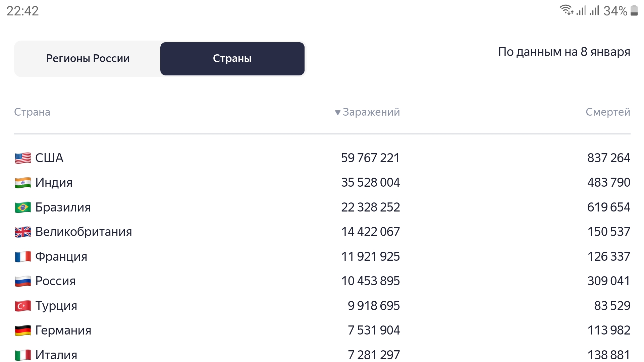Click the США infections number 59 767 221
The image size is (644, 362).
[x=370, y=158]
